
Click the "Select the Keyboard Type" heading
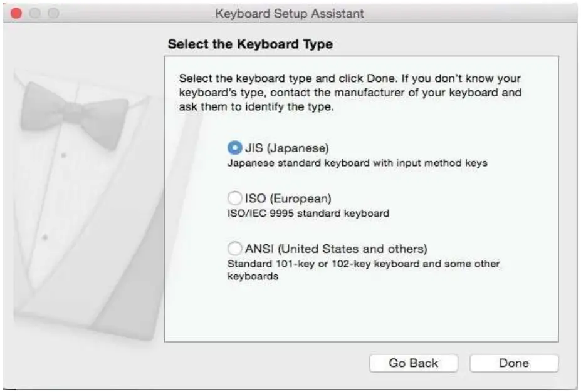tap(250, 44)
